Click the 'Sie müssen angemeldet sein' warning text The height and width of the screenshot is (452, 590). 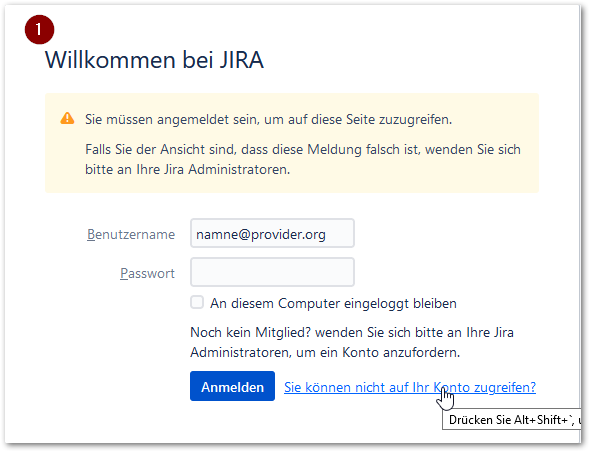coord(268,119)
